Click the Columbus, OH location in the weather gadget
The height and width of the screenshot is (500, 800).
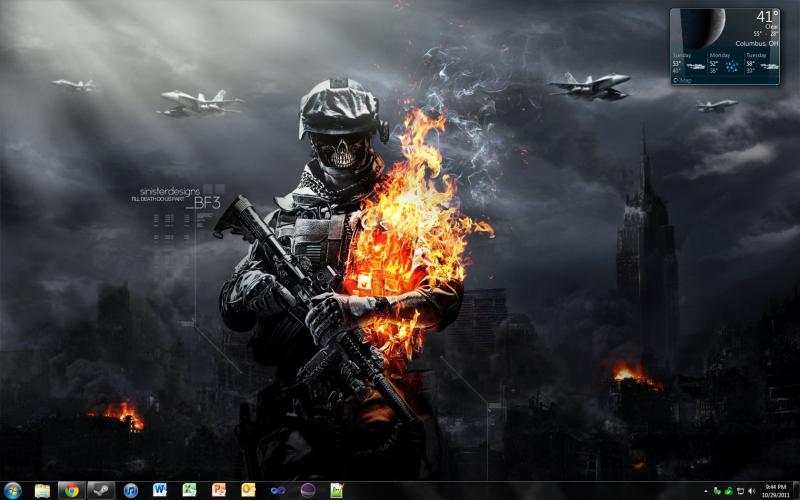[x=757, y=44]
